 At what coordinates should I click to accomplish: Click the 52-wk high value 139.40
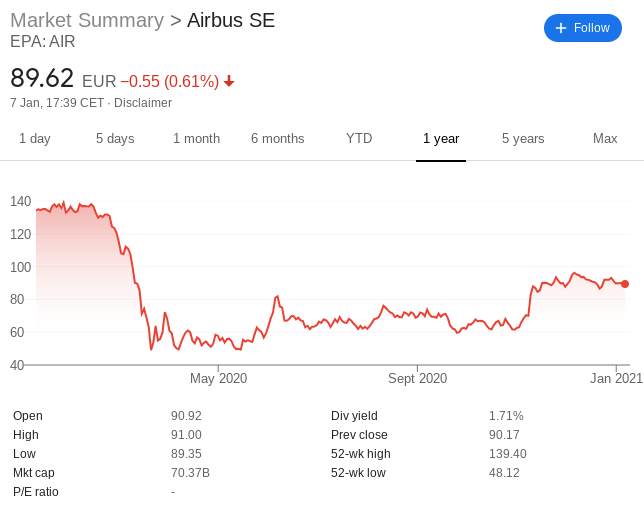click(508, 454)
